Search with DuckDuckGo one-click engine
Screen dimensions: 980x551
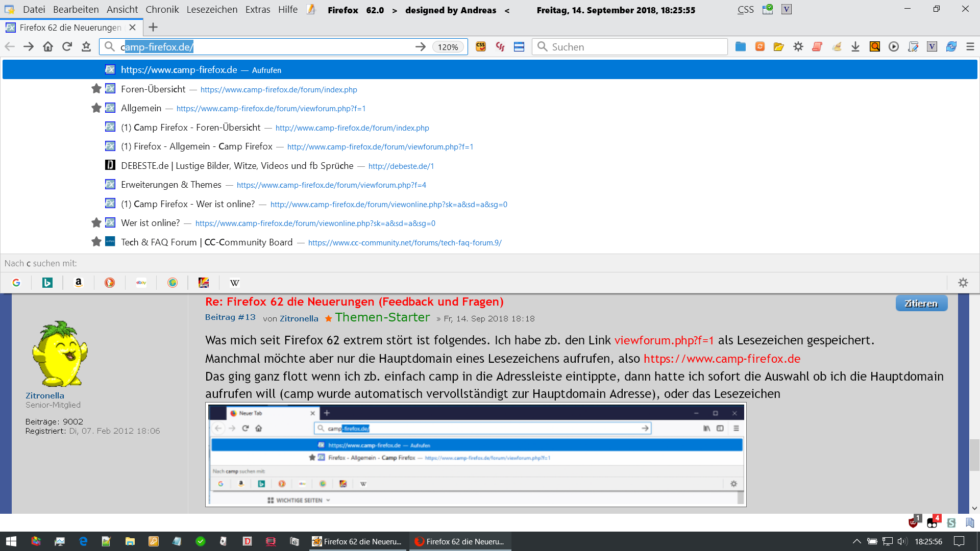(110, 283)
